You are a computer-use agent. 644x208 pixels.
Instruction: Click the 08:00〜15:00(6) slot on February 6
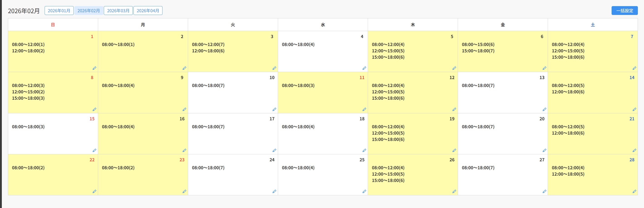click(x=478, y=44)
